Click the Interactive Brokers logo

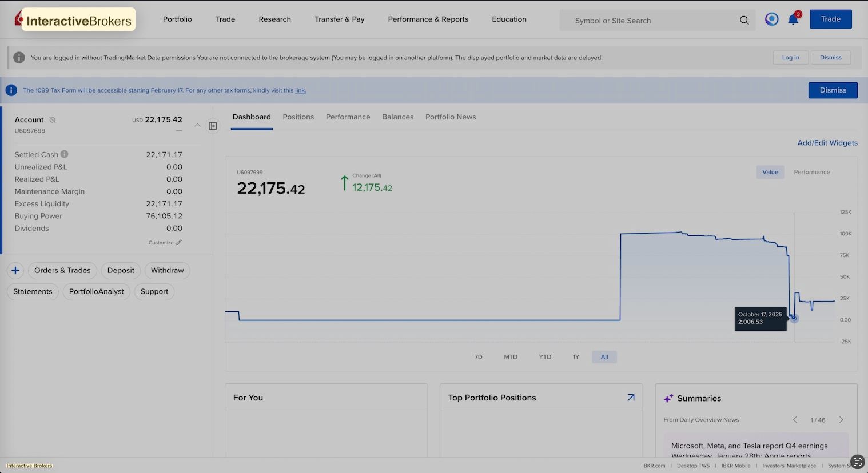tap(74, 20)
